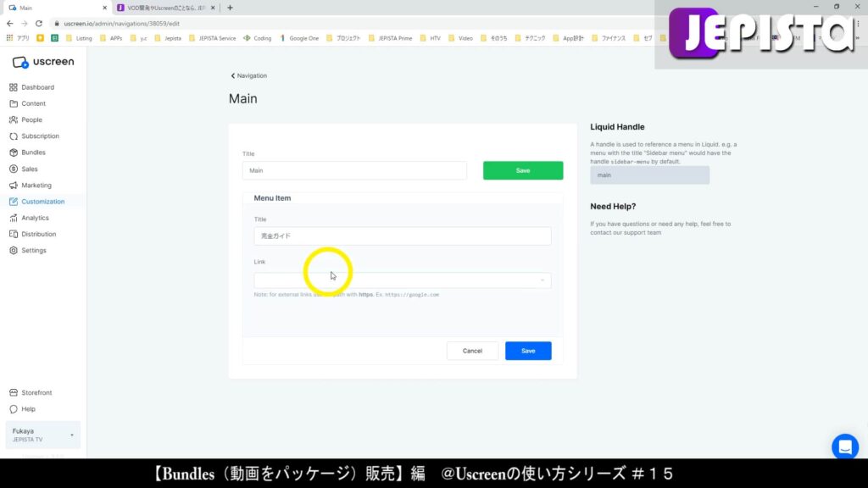
Task: Open the APPs bookmark folder
Action: tap(111, 38)
